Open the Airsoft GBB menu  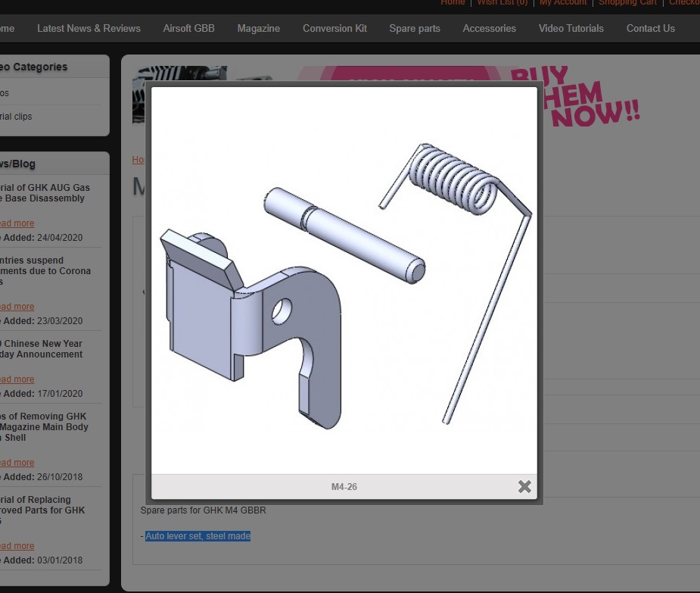click(x=189, y=29)
